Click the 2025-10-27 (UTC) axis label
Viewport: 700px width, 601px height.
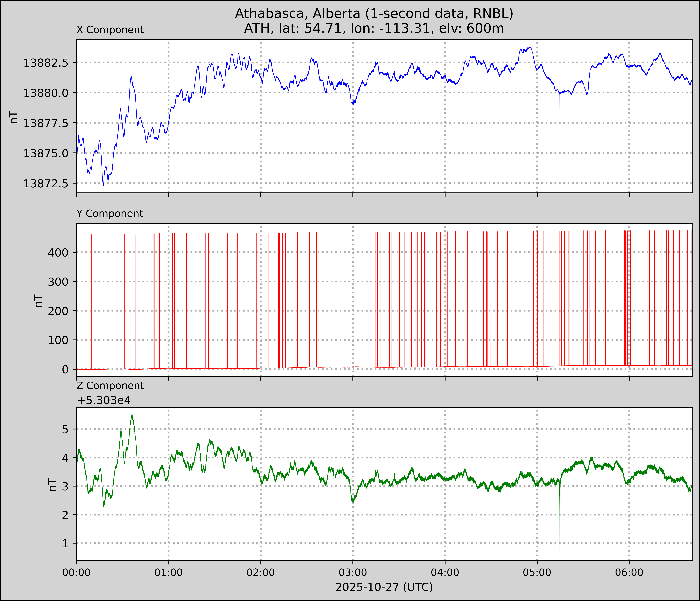[x=384, y=588]
